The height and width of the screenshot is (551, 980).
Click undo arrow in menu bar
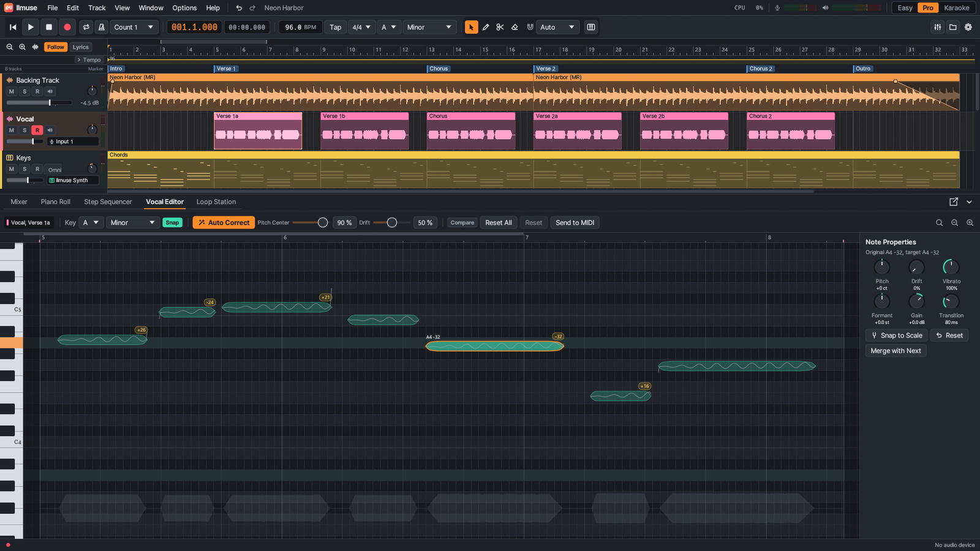tap(239, 8)
